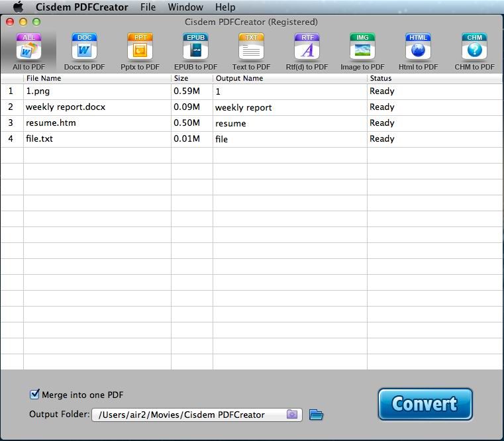The height and width of the screenshot is (441, 504).
Task: Open the Window menu
Action: (x=185, y=7)
